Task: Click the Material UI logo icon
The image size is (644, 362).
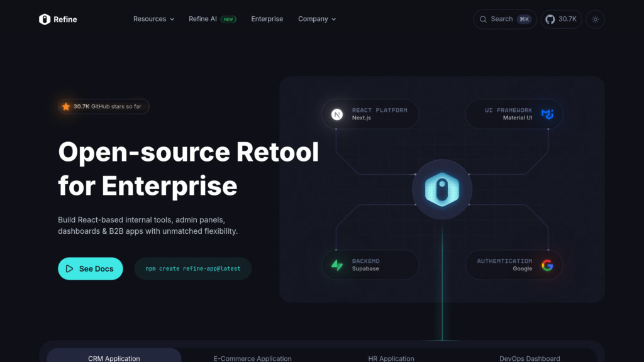Action: [547, 114]
